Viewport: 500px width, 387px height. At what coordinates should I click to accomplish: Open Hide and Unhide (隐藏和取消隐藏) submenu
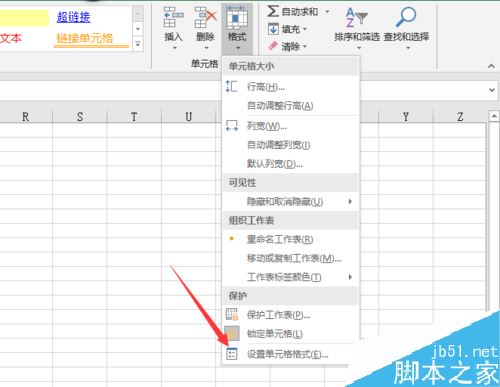[x=291, y=201]
